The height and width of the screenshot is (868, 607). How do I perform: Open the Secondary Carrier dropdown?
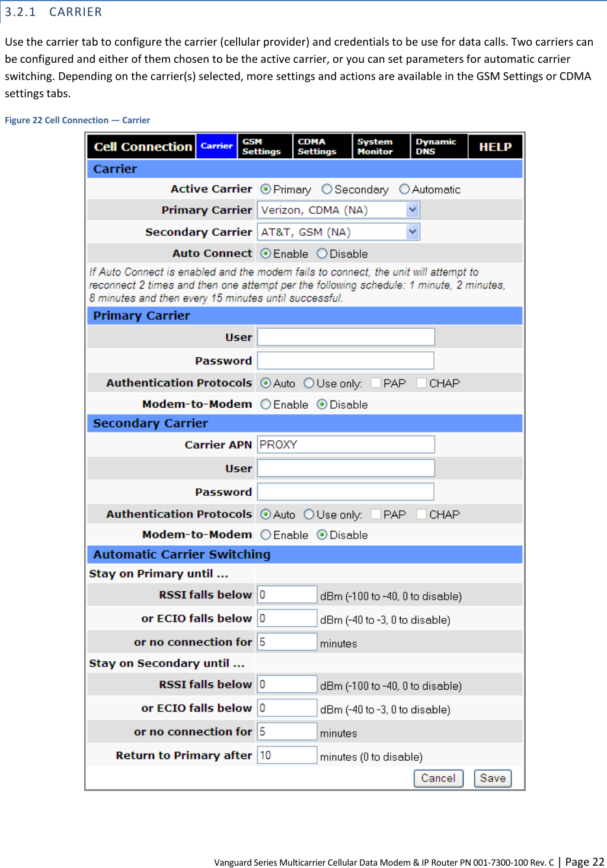click(x=338, y=232)
